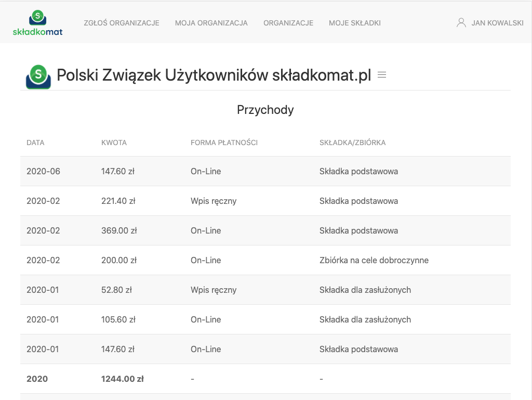Select the 147.60 zł amount in 2020-01 row

click(118, 349)
